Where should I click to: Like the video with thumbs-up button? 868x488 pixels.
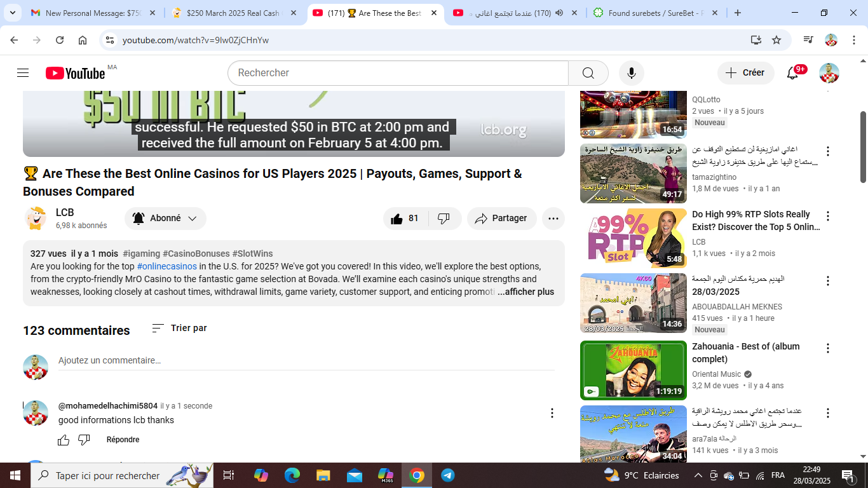pyautogui.click(x=405, y=219)
